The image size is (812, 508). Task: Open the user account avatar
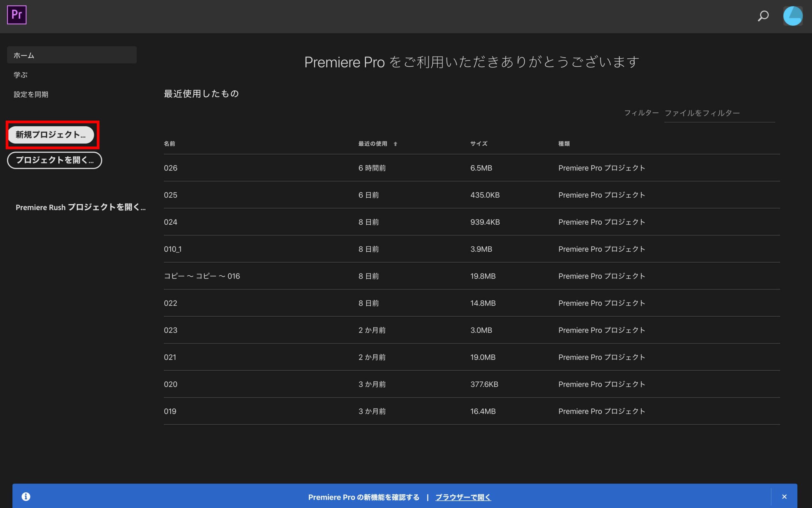(x=793, y=16)
